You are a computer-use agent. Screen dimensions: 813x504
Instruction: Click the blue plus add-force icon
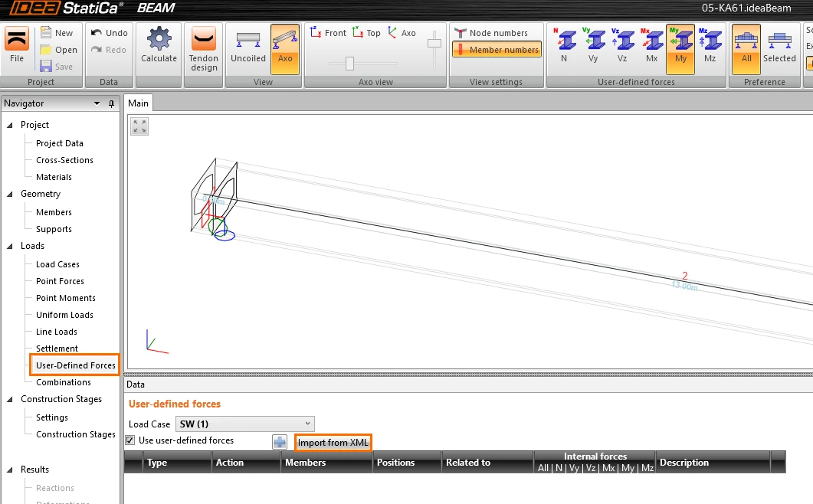(x=280, y=442)
